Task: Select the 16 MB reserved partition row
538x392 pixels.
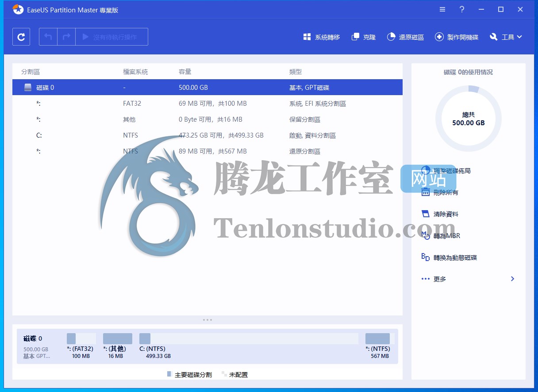Action: click(208, 119)
